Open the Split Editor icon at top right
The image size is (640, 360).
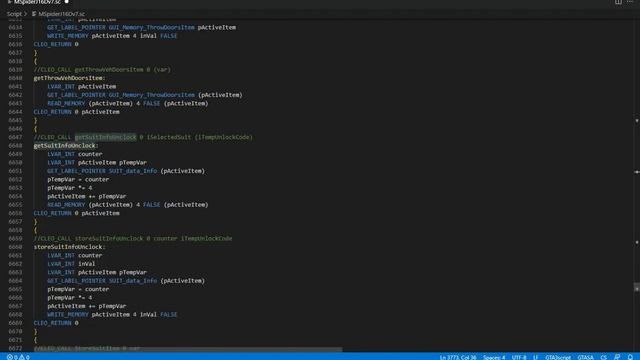pos(618,2)
